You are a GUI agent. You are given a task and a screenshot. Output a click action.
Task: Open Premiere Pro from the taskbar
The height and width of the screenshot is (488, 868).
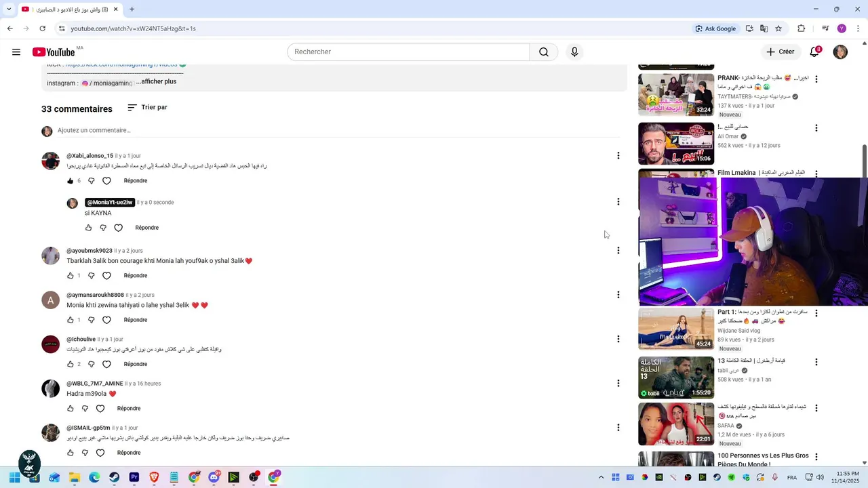point(134,477)
